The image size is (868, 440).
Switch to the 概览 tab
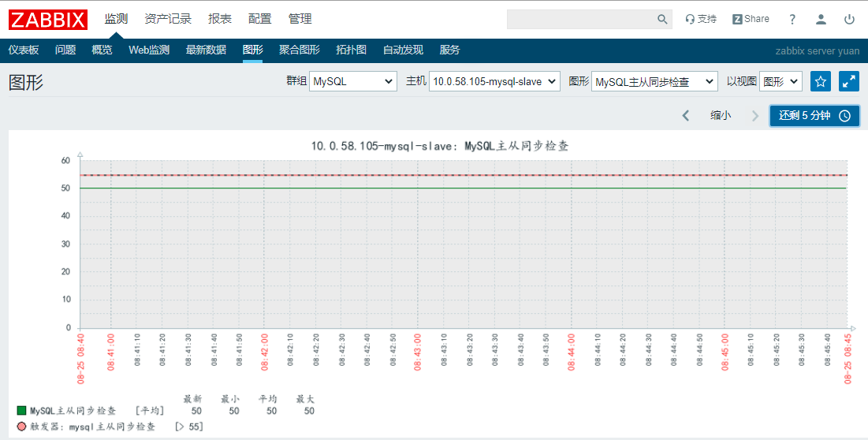102,50
